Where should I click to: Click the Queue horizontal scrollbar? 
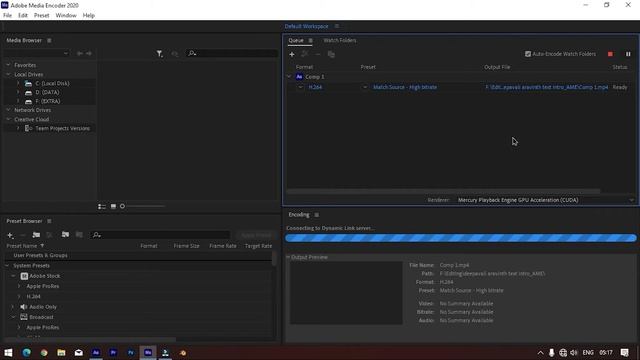coord(444,191)
